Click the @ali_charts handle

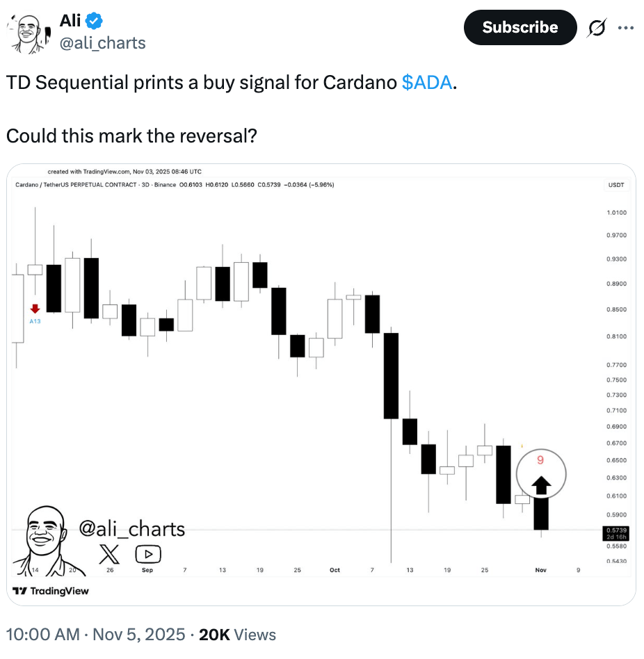pos(103,43)
